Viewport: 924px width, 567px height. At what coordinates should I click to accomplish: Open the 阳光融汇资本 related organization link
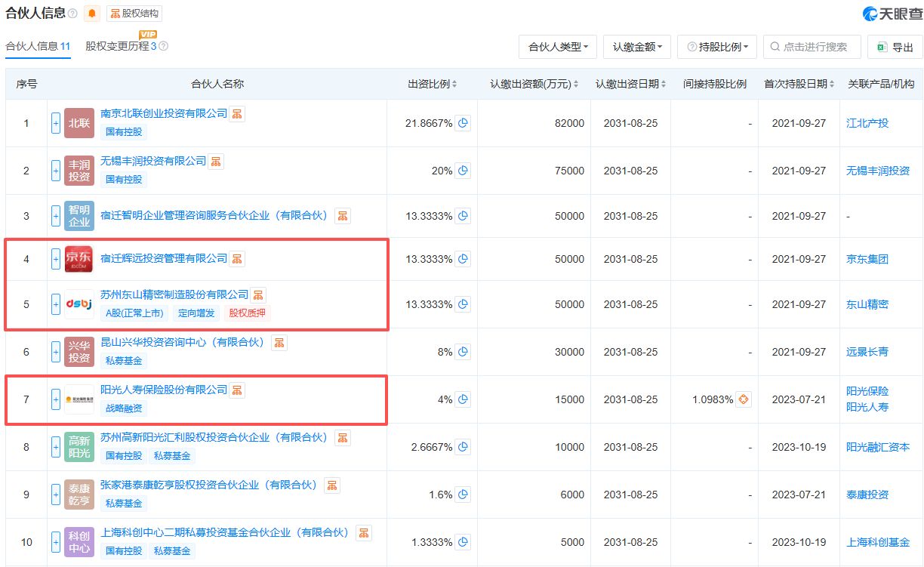point(878,447)
